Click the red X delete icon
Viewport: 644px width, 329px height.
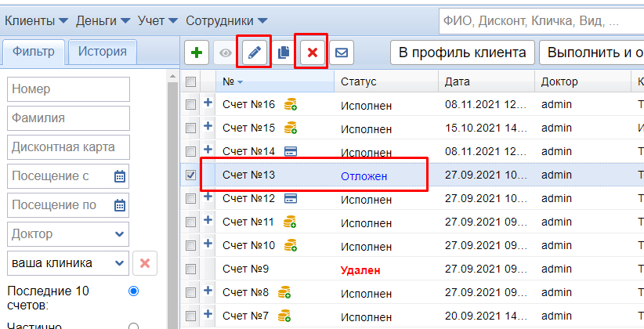click(313, 52)
